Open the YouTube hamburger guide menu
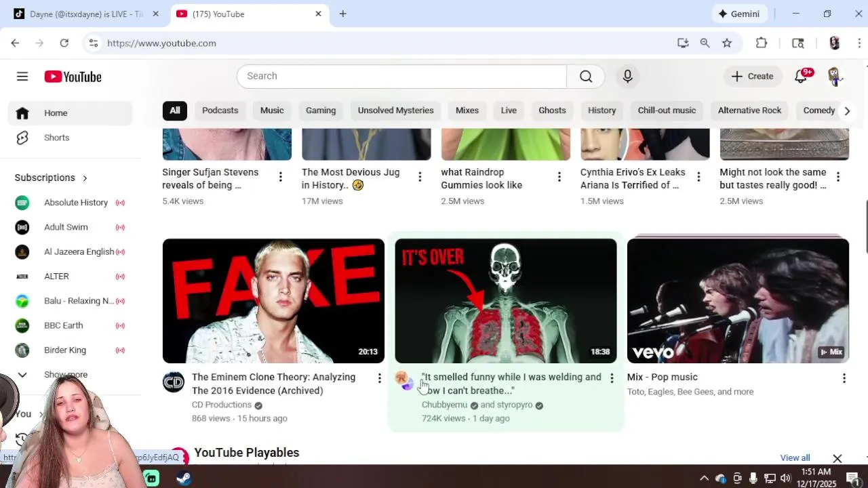Image resolution: width=868 pixels, height=488 pixels. pyautogui.click(x=22, y=77)
